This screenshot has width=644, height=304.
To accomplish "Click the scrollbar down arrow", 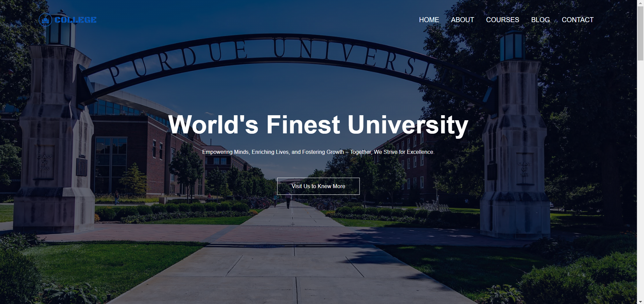I will pos(640,301).
